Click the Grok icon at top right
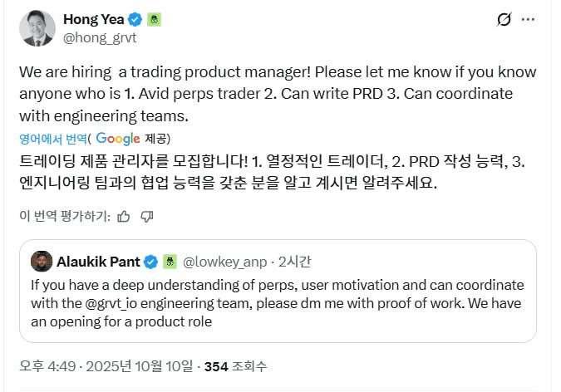The width and height of the screenshot is (561, 392). [503, 19]
